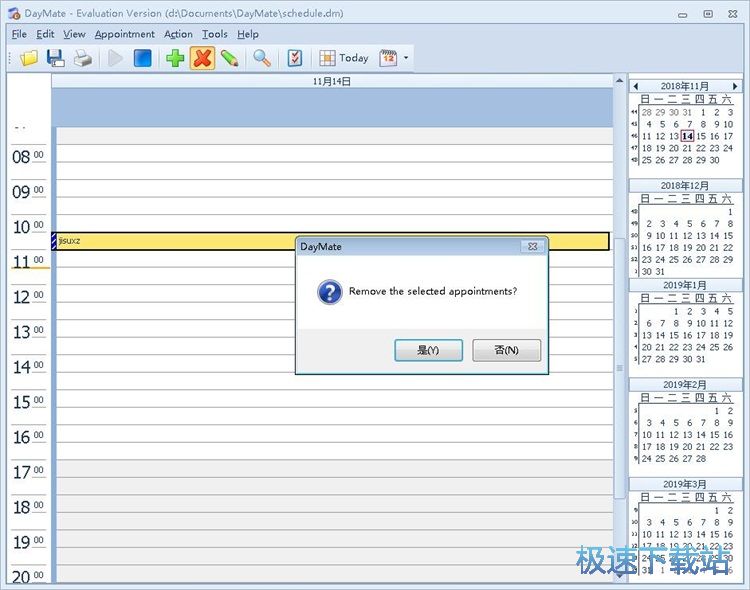The height and width of the screenshot is (590, 750).
Task: Confirm removal with 是(Y) button
Action: [x=428, y=350]
